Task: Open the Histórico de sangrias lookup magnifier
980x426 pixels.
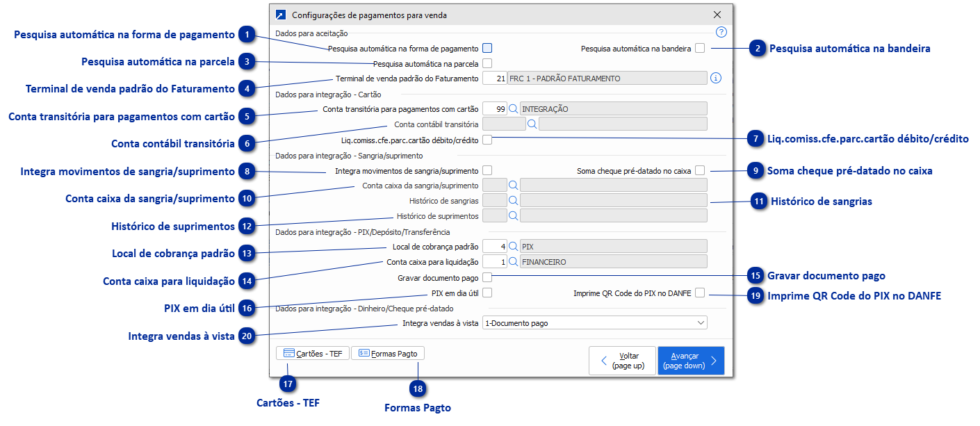Action: [x=514, y=201]
